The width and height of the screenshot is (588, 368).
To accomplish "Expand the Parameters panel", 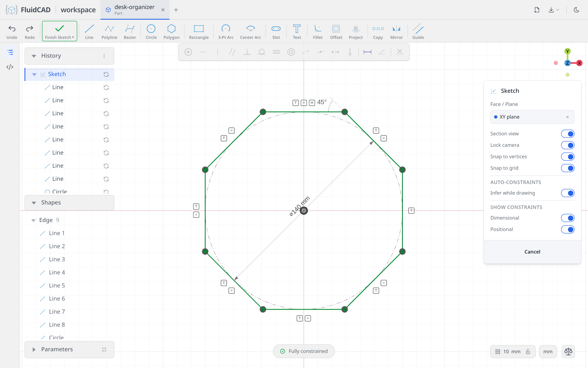I will pos(34,350).
